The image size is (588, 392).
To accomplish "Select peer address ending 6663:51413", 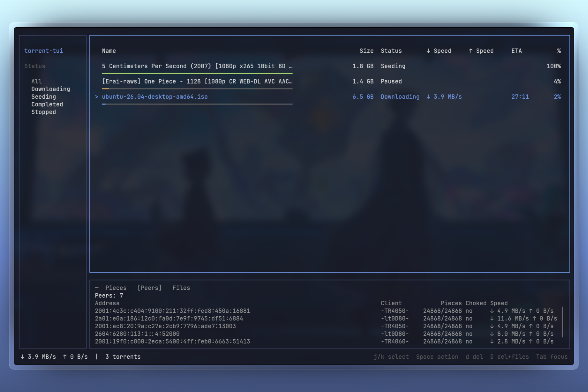I will coord(172,341).
